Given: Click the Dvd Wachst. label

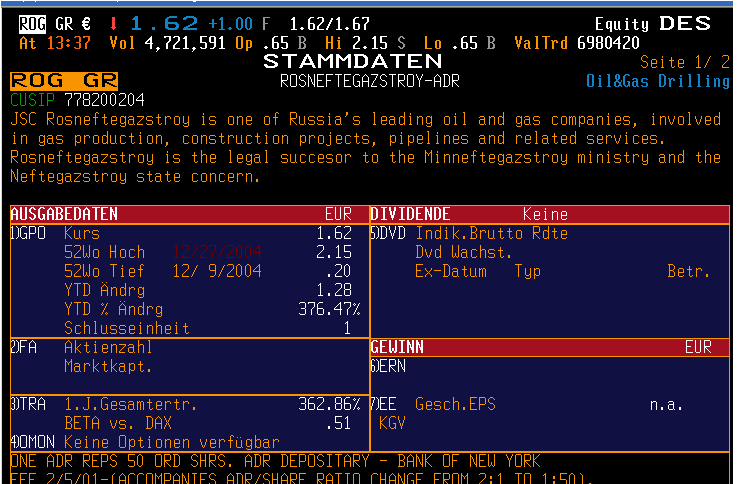Looking at the screenshot, I should tap(463, 253).
